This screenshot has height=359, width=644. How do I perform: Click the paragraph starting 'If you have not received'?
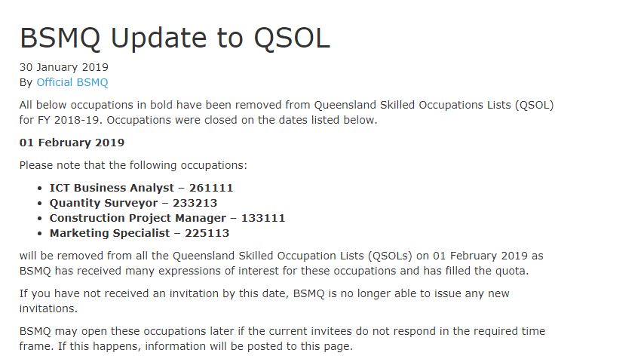point(264,301)
